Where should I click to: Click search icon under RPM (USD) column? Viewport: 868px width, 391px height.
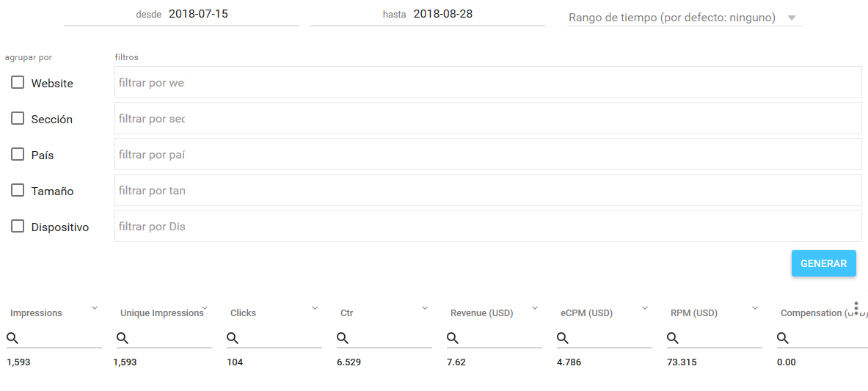pos(673,338)
